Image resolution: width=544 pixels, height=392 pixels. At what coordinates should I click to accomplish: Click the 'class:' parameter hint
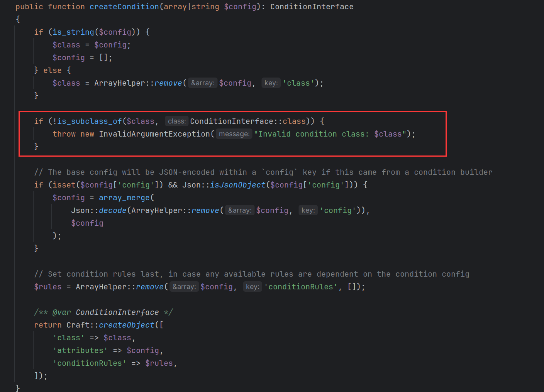177,121
